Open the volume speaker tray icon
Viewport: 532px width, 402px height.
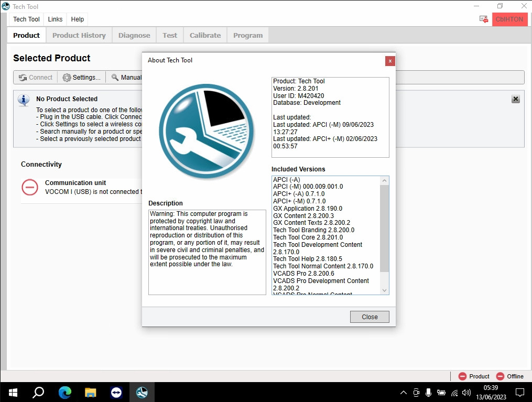(x=466, y=393)
